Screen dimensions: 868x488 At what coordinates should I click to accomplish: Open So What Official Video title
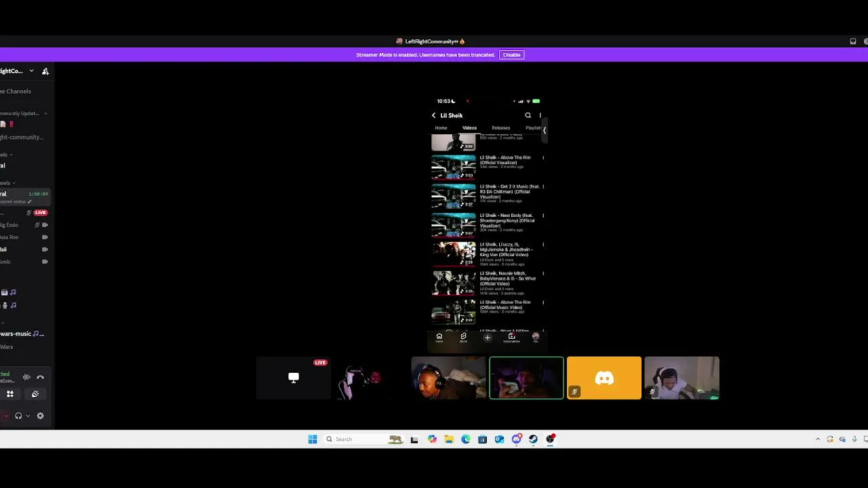pyautogui.click(x=507, y=279)
